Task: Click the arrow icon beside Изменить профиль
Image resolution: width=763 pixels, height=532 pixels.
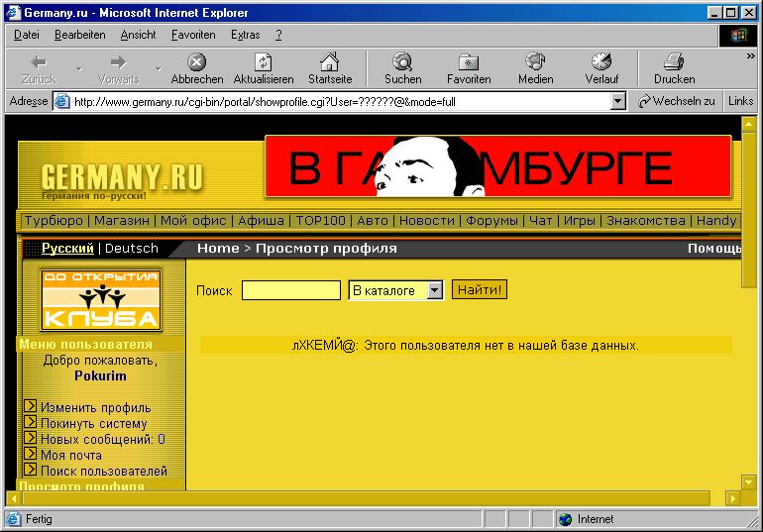Action: tap(30, 405)
